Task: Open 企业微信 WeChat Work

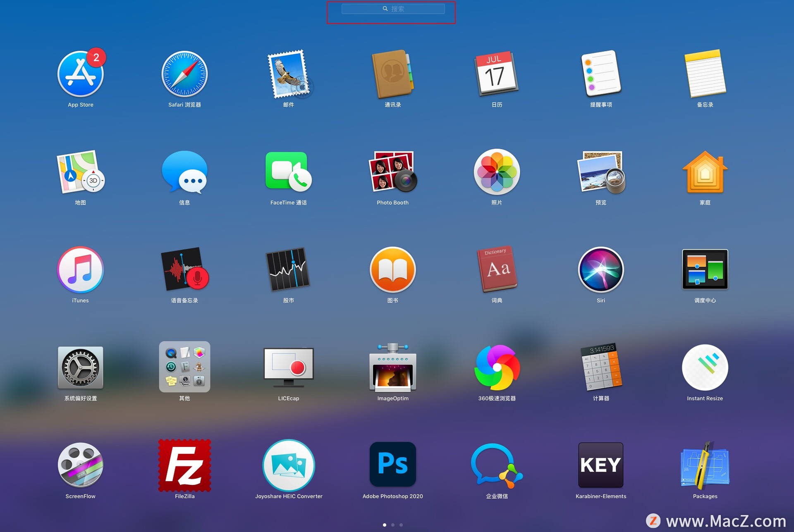Action: pyautogui.click(x=497, y=466)
